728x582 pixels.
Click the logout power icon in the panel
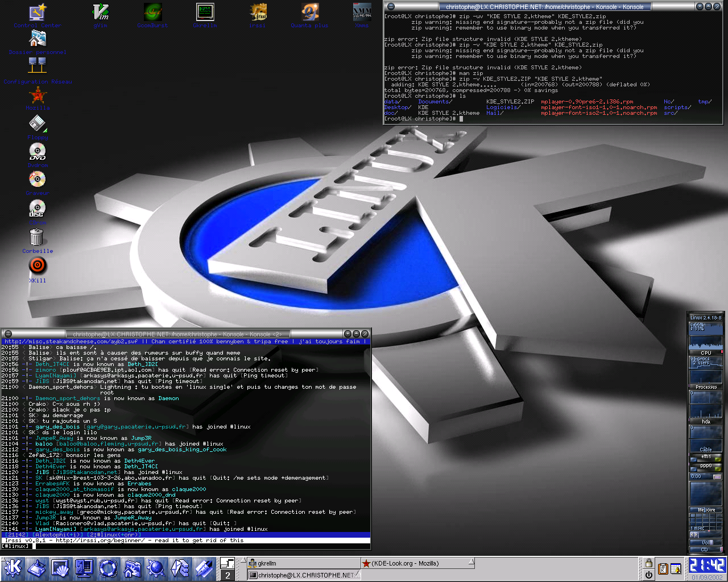click(x=648, y=575)
